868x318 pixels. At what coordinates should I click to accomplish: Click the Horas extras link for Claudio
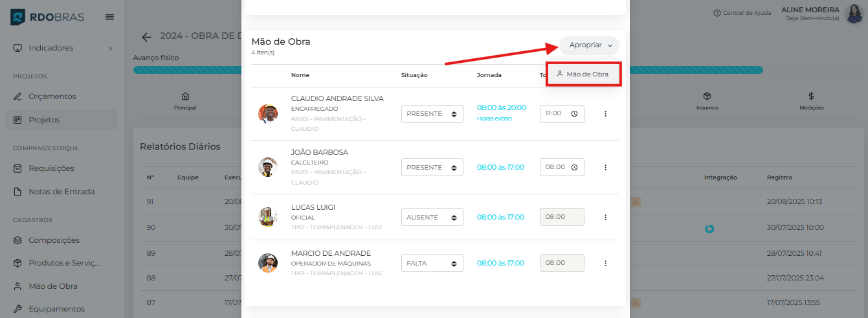coord(494,119)
